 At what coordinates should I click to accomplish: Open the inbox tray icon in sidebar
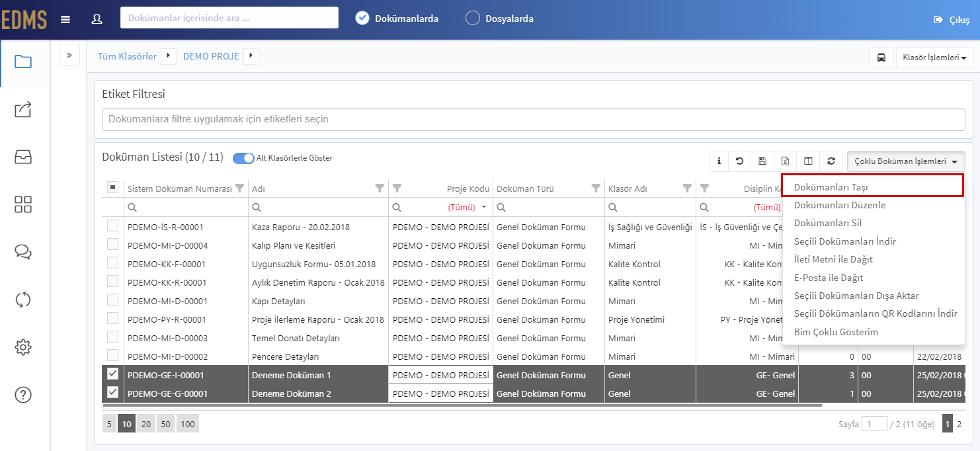pyautogui.click(x=23, y=157)
